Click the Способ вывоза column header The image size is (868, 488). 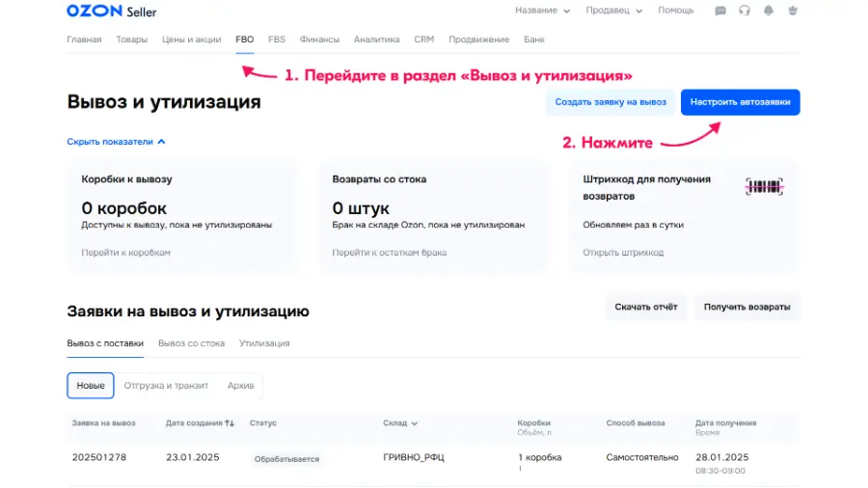[x=635, y=423]
